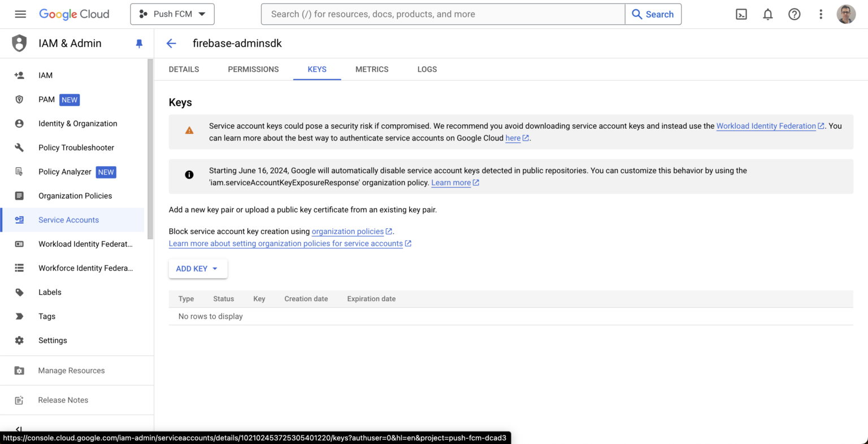Collapse the left navigation sidebar
Screen dimensions: 868x444
coord(19,429)
